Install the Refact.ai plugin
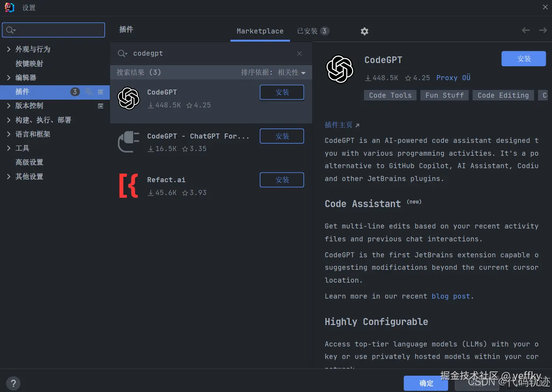This screenshot has width=552, height=392. pyautogui.click(x=282, y=180)
